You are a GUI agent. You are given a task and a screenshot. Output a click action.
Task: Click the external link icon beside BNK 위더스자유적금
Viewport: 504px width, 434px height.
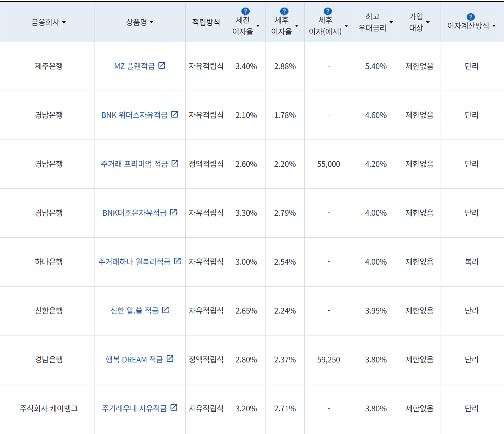[x=175, y=114]
